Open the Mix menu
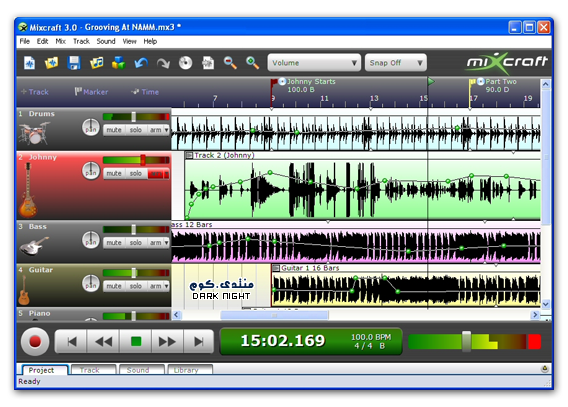 (60, 41)
